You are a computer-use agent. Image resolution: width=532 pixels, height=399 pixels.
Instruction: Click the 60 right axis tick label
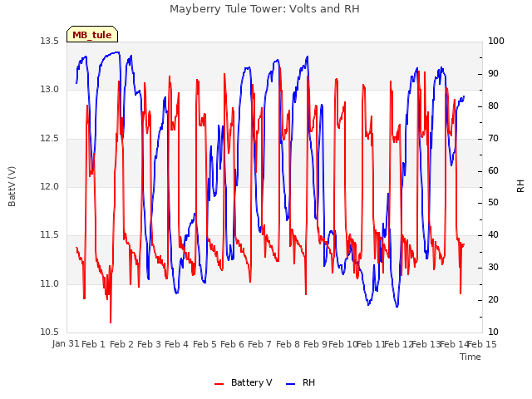493,170
